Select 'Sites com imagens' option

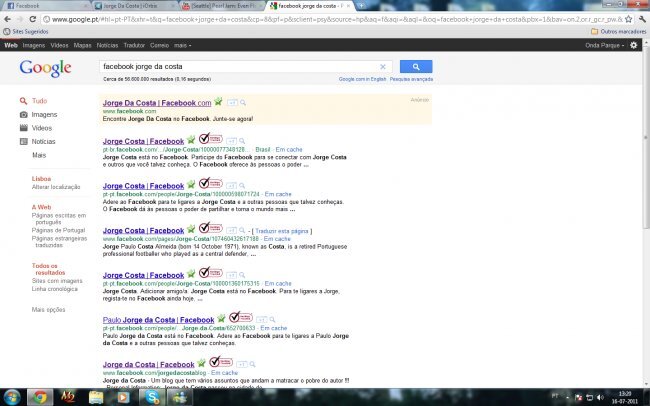[57, 281]
